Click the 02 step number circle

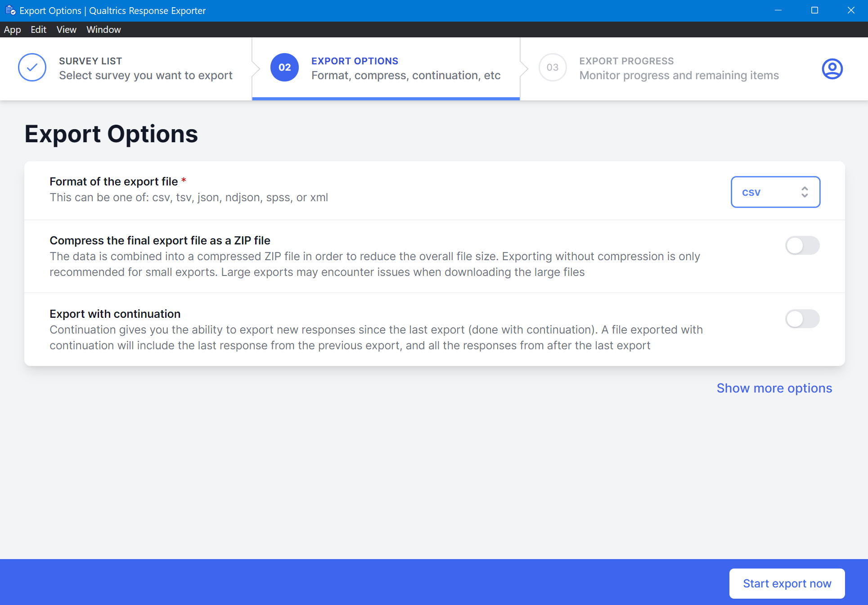(x=284, y=68)
